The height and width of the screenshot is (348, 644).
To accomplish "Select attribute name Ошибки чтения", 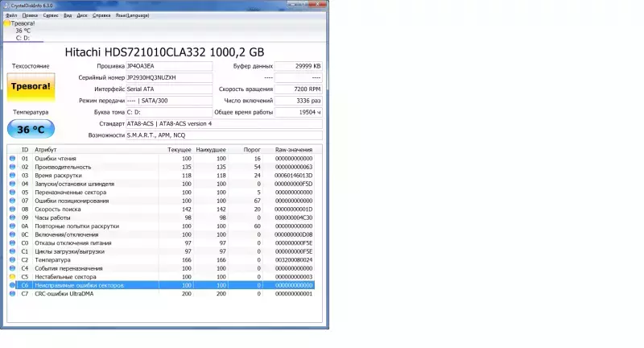I will pyautogui.click(x=56, y=159).
